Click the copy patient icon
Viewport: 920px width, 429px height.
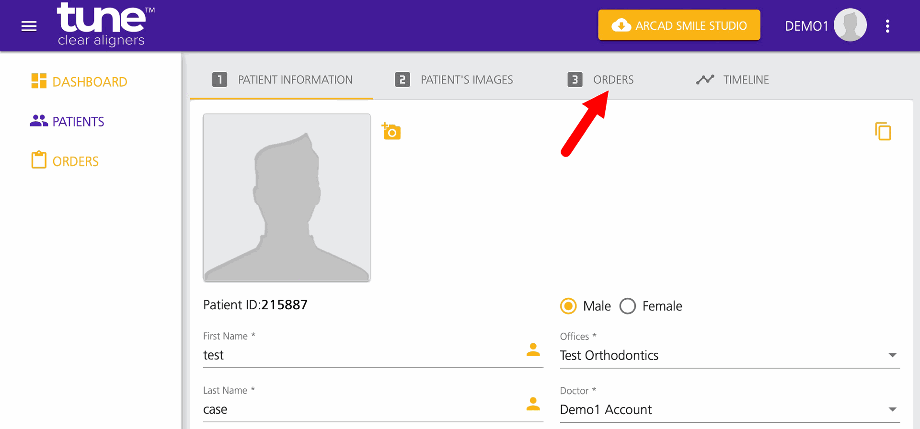(x=883, y=131)
